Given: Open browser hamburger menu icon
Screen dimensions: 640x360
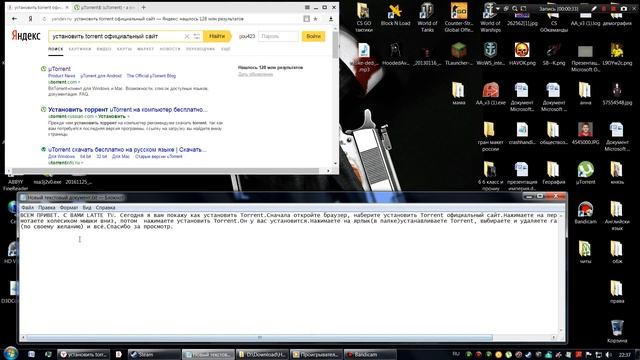Looking at the screenshot, I should click(x=307, y=7).
